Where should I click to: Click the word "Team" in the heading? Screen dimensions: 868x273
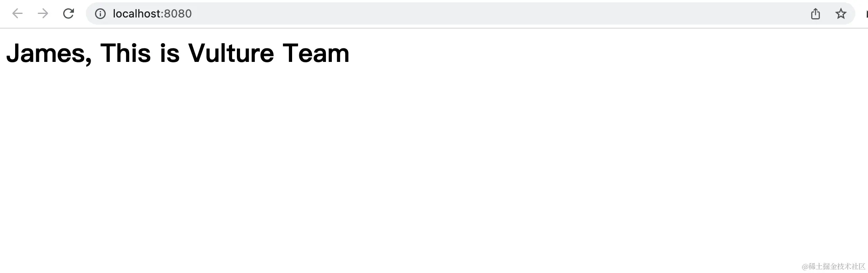point(316,53)
